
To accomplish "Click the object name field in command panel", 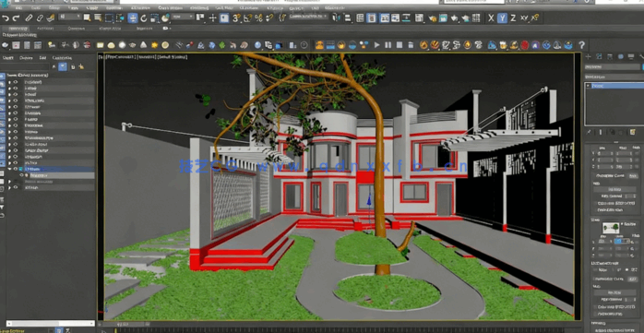I will point(612,66).
